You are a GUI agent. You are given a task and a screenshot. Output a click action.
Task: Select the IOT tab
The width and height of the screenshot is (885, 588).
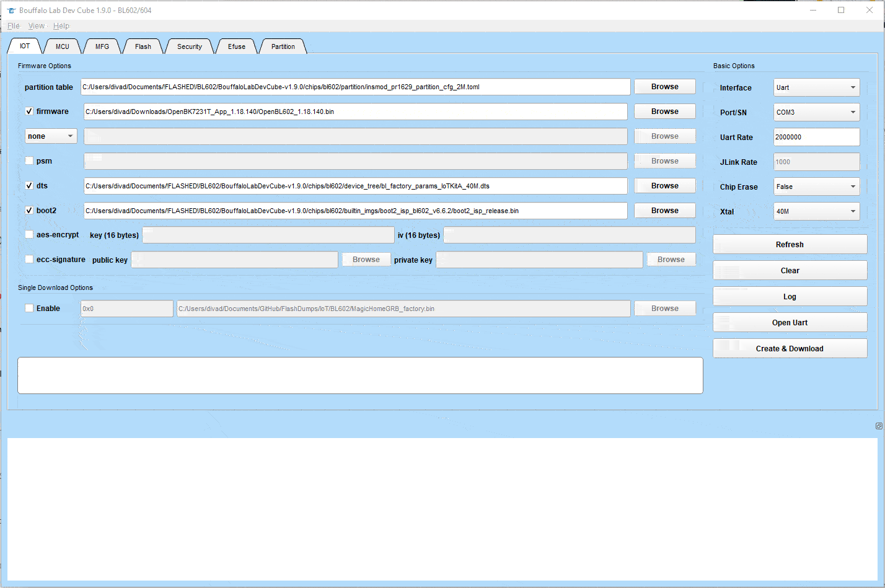point(25,46)
